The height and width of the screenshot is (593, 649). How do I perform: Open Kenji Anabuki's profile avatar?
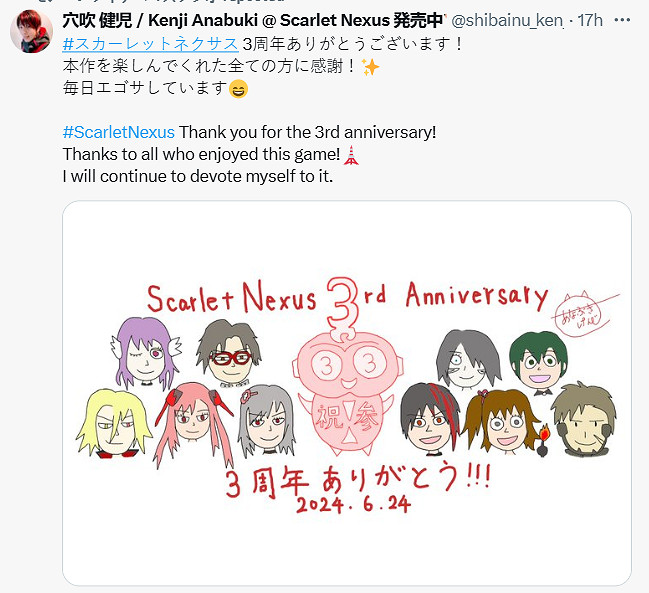pos(31,31)
